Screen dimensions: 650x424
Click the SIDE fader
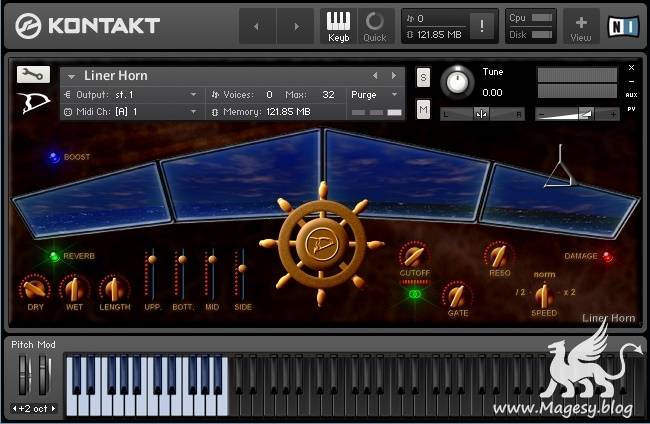[x=243, y=269]
